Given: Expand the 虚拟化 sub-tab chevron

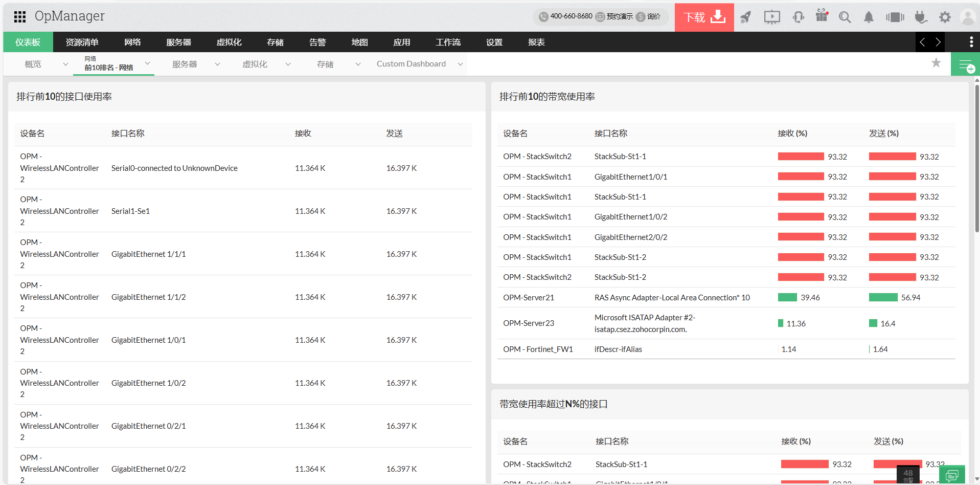Looking at the screenshot, I should tap(288, 64).
